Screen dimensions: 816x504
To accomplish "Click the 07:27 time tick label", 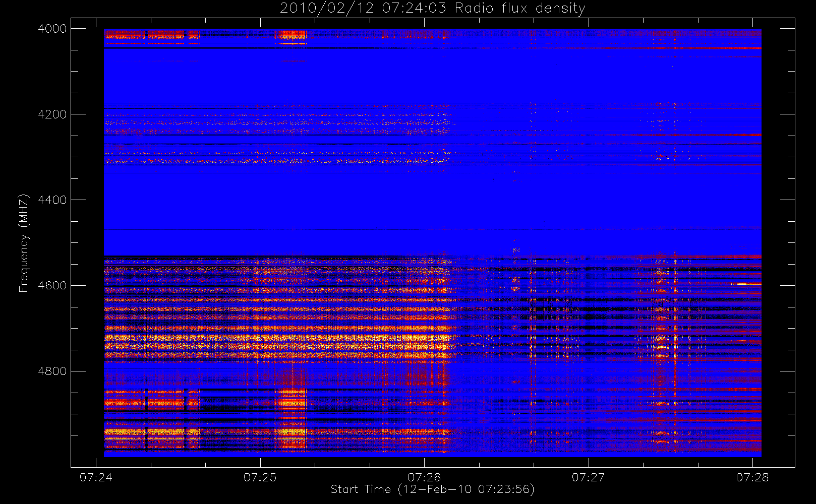I will point(589,477).
